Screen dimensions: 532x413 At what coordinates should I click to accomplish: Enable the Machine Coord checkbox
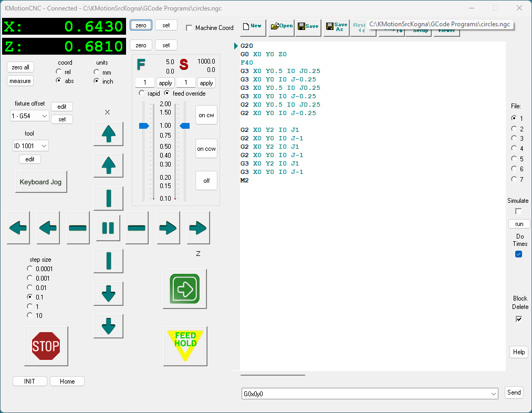click(x=190, y=28)
